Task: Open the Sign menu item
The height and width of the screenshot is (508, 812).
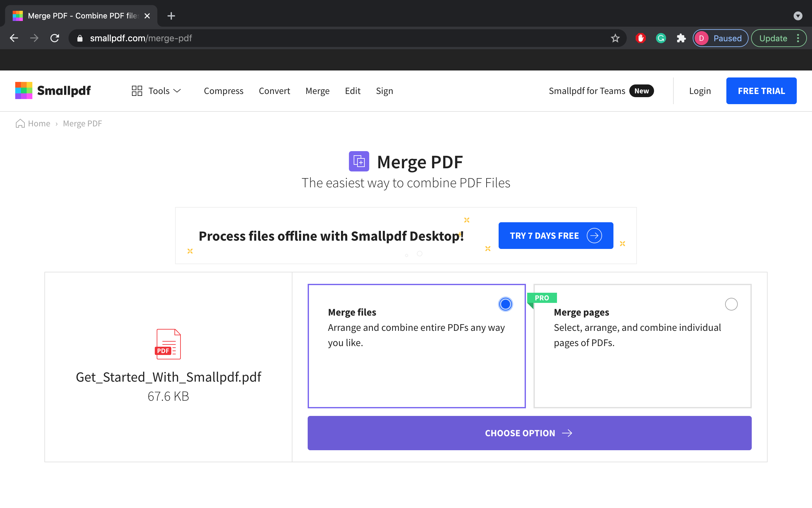Action: point(384,91)
